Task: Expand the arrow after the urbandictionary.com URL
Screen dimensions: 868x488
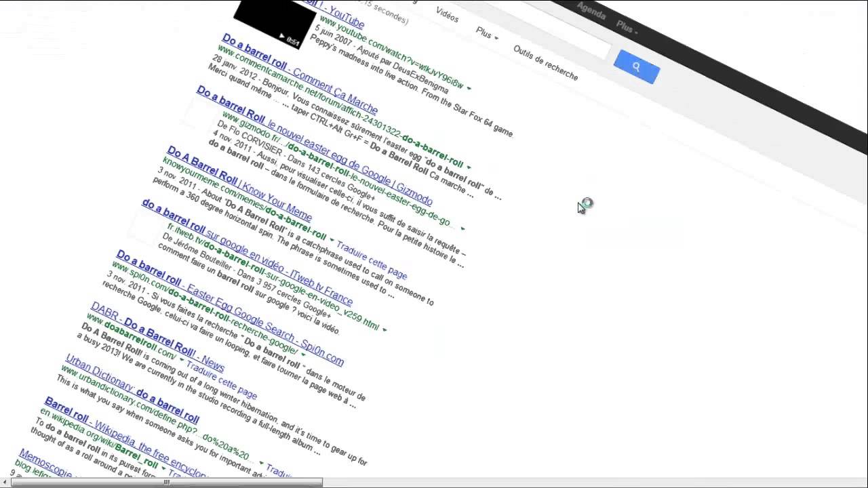Action: click(261, 462)
